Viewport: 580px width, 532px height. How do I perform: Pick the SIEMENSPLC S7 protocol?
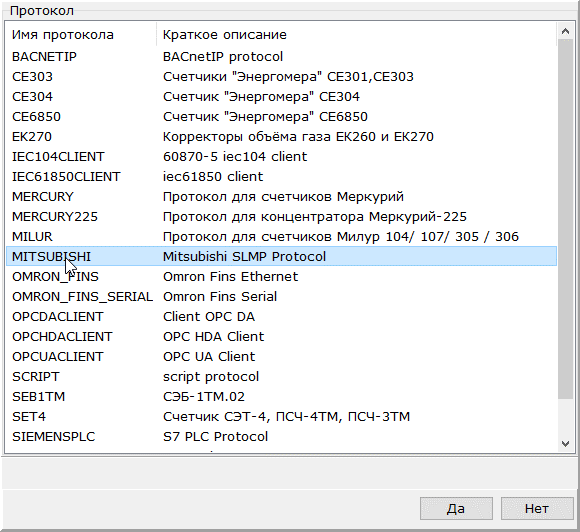[281, 436]
